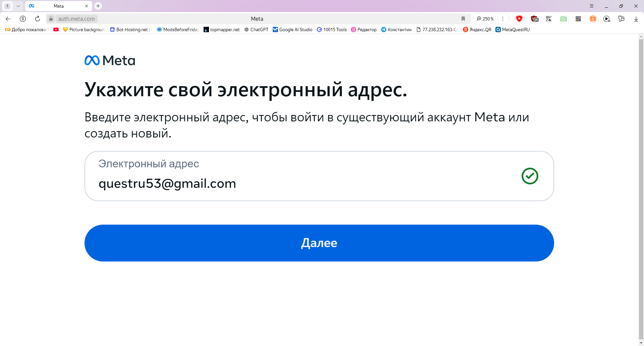
Task: Bookmark the current page with the flag icon
Action: (x=464, y=19)
